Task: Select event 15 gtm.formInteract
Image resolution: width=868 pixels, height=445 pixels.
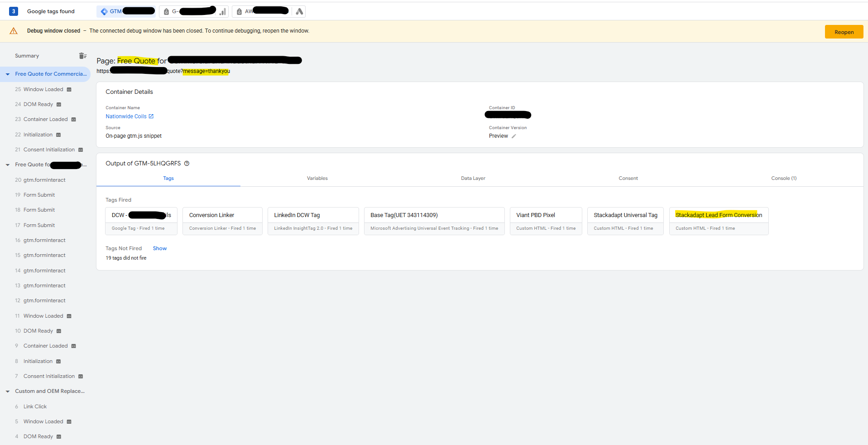Action: (44, 255)
